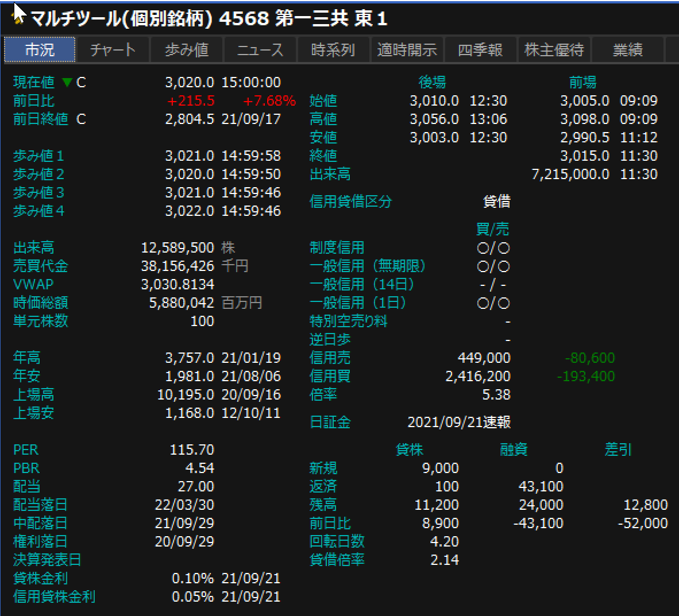Click 前日比 差引 value -52,000
Screen dimensions: 679x616
(643, 524)
